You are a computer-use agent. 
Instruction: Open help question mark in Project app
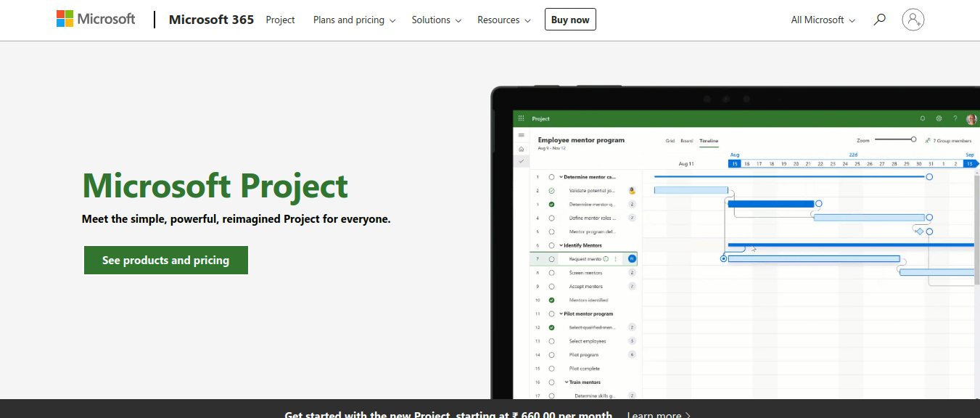(955, 118)
